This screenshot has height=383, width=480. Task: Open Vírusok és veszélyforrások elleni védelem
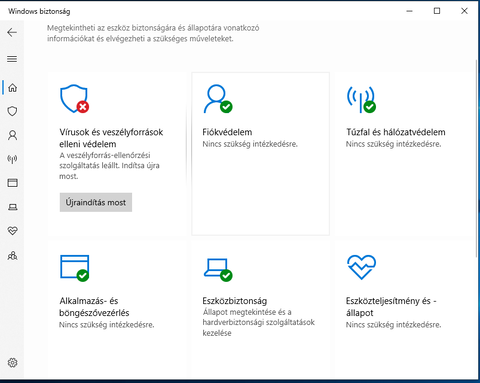click(111, 138)
